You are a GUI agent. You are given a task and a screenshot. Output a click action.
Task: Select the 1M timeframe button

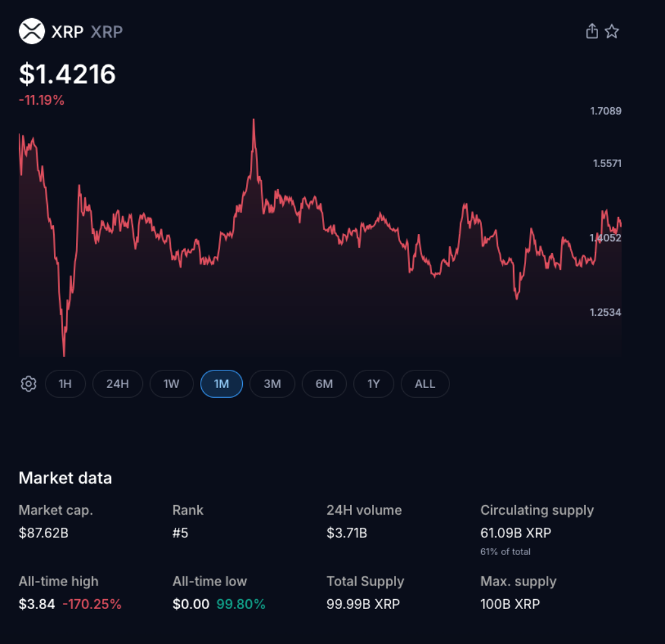click(221, 384)
